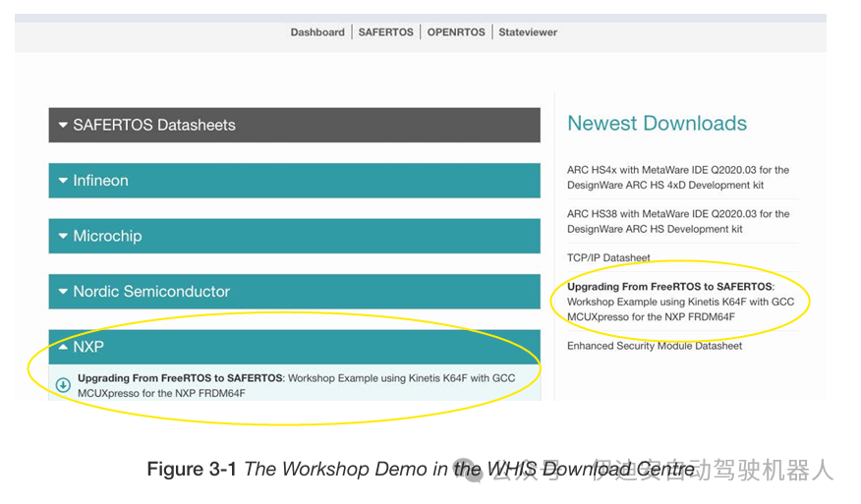Select OPENRTOS in the top navigation
This screenshot has height=504, width=861.
456,32
